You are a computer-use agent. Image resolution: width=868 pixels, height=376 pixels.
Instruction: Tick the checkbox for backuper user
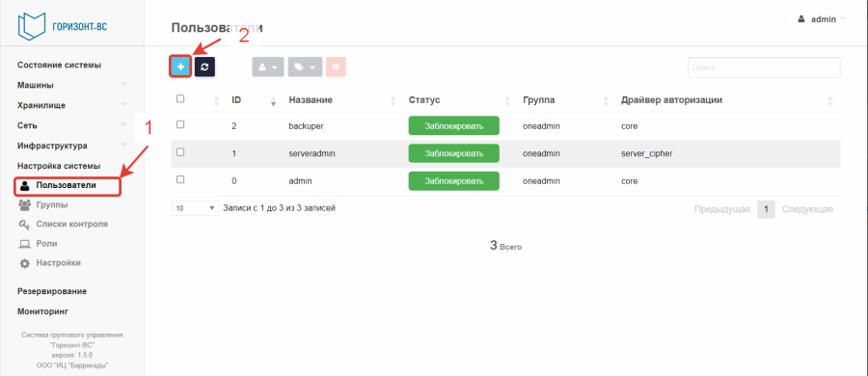[x=180, y=125]
